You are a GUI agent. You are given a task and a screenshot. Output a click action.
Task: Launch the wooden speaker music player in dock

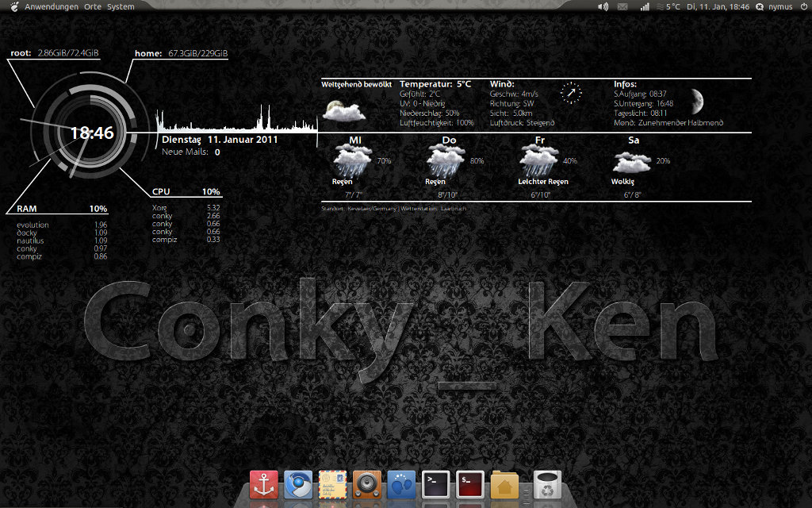click(367, 485)
